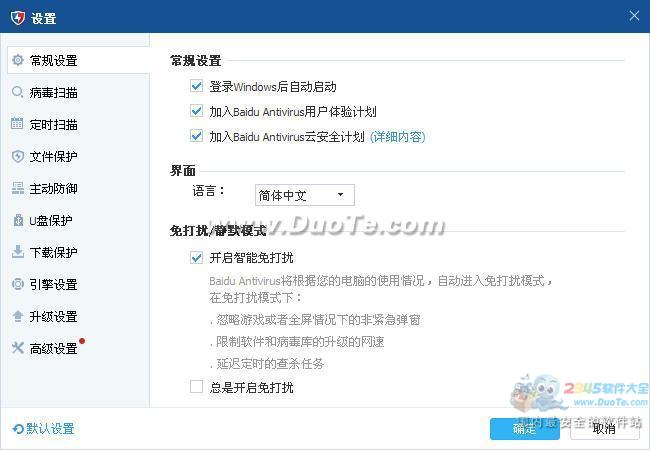
Task: Click the 忽略游戏或者全屏情况下的非紧急弹窗 text
Action: (318, 320)
